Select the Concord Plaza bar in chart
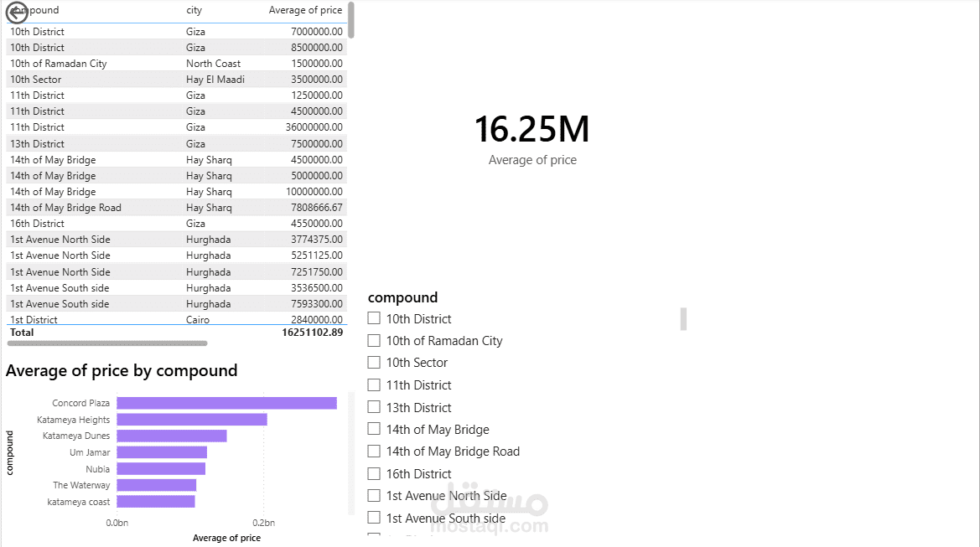This screenshot has height=547, width=980. (x=226, y=403)
